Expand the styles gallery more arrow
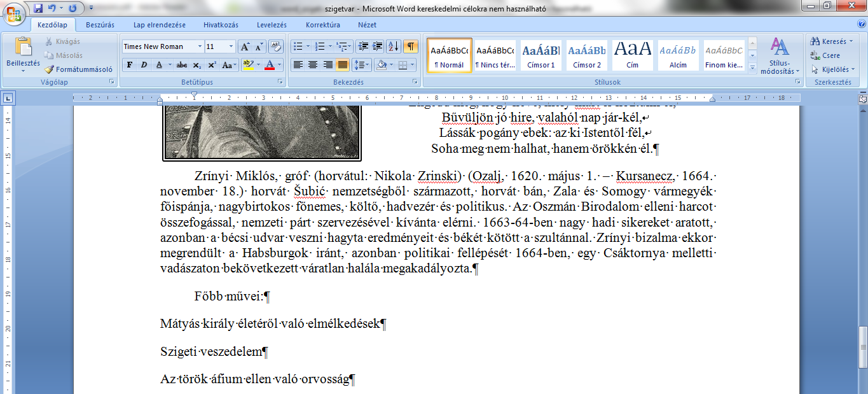This screenshot has height=394, width=868. point(753,67)
